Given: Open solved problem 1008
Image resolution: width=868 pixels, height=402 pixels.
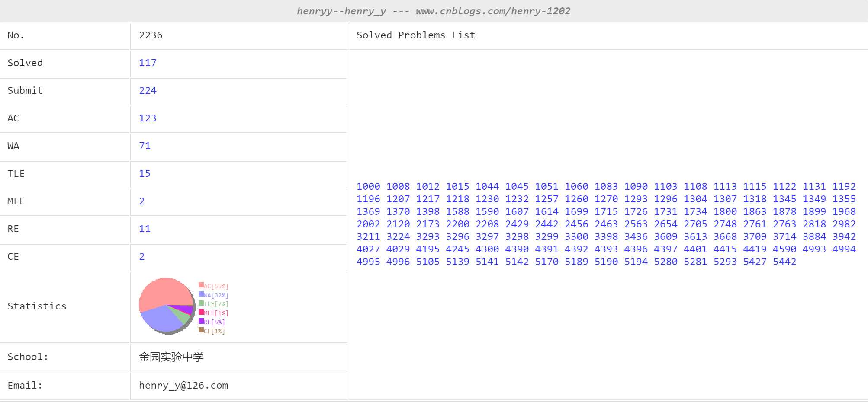Looking at the screenshot, I should 398,187.
